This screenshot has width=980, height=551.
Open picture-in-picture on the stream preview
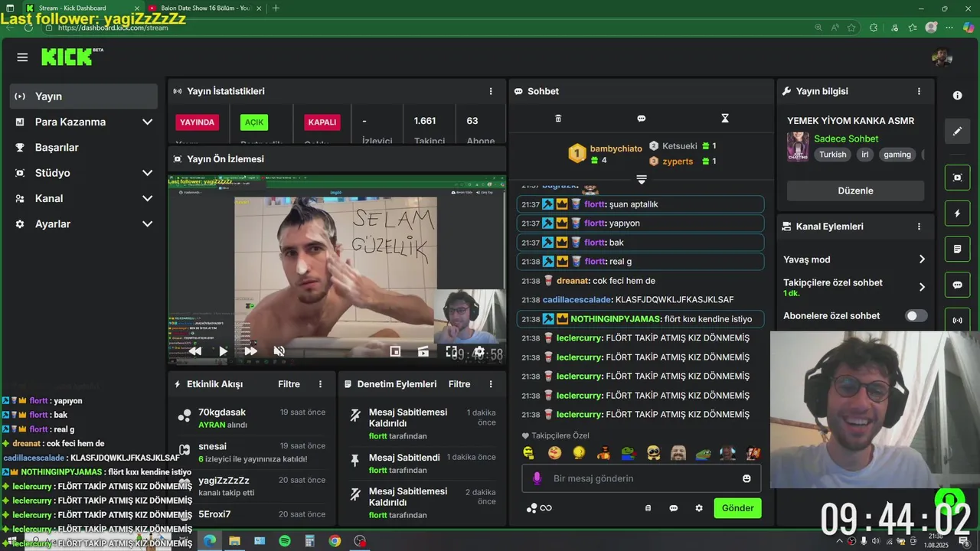pyautogui.click(x=395, y=351)
